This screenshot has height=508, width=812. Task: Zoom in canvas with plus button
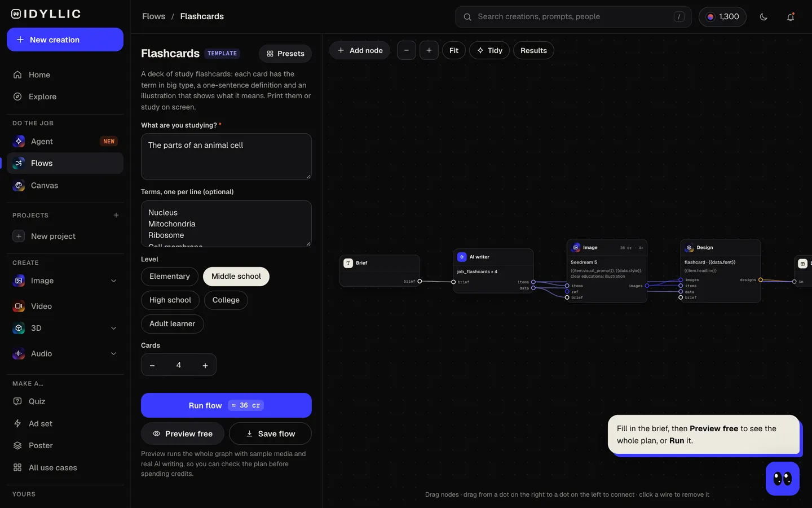pos(429,50)
